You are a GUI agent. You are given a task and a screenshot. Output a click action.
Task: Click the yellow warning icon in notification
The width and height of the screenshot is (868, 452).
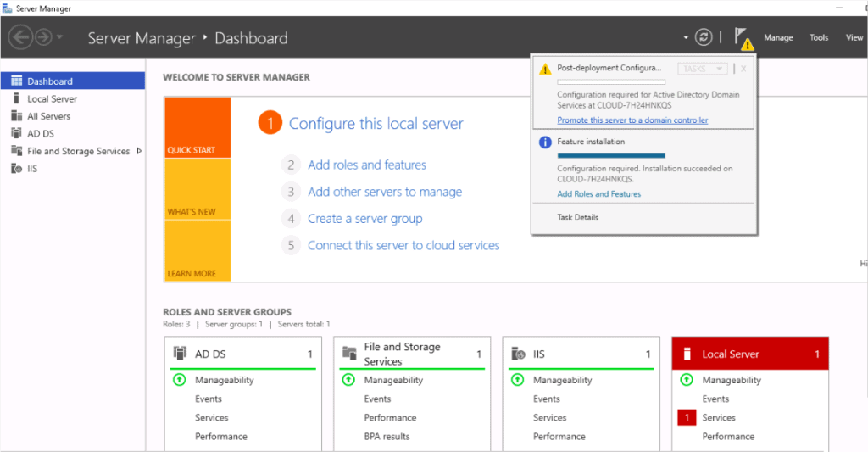click(x=545, y=70)
